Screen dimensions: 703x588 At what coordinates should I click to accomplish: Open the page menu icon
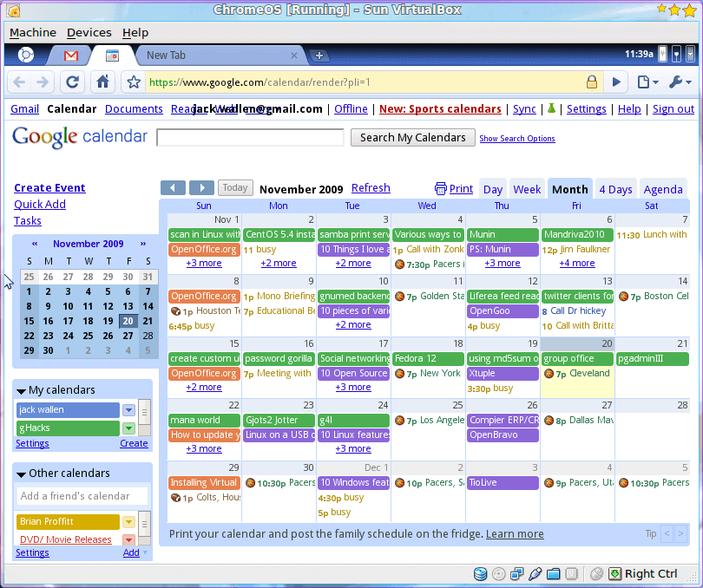[x=647, y=82]
